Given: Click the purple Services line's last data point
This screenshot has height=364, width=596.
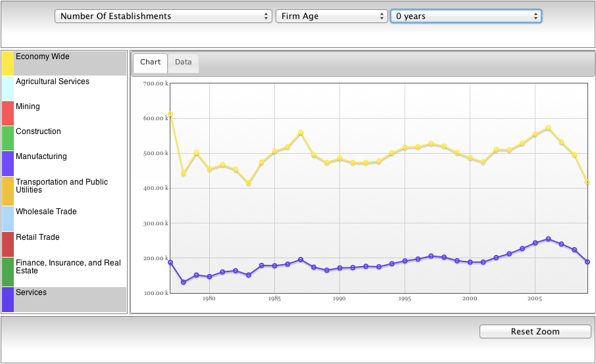Looking at the screenshot, I should coord(587,262).
